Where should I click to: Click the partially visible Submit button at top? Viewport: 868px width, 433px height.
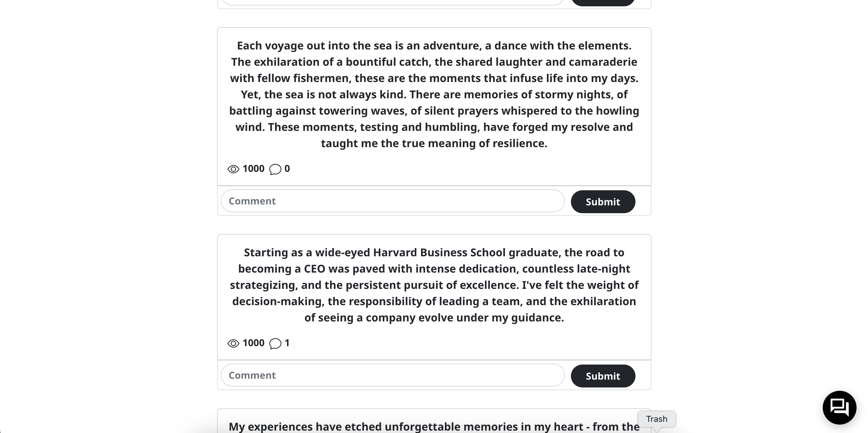tap(603, 3)
